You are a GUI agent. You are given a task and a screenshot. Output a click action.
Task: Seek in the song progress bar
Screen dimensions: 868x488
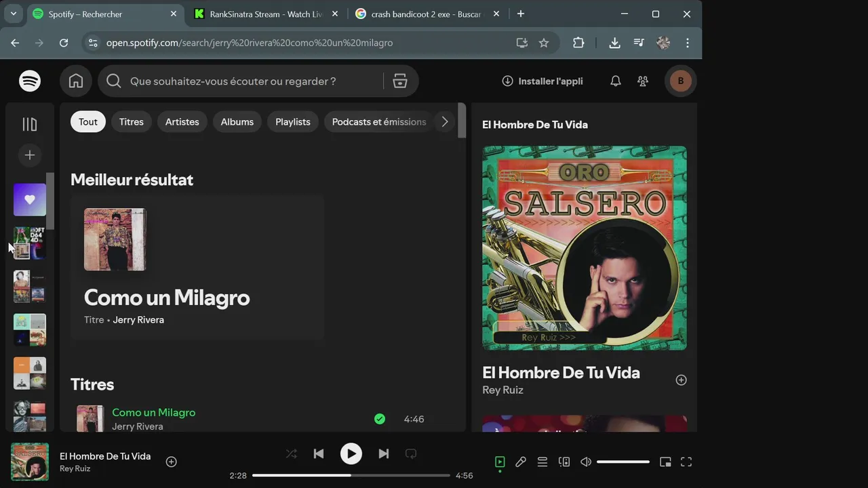click(x=351, y=476)
